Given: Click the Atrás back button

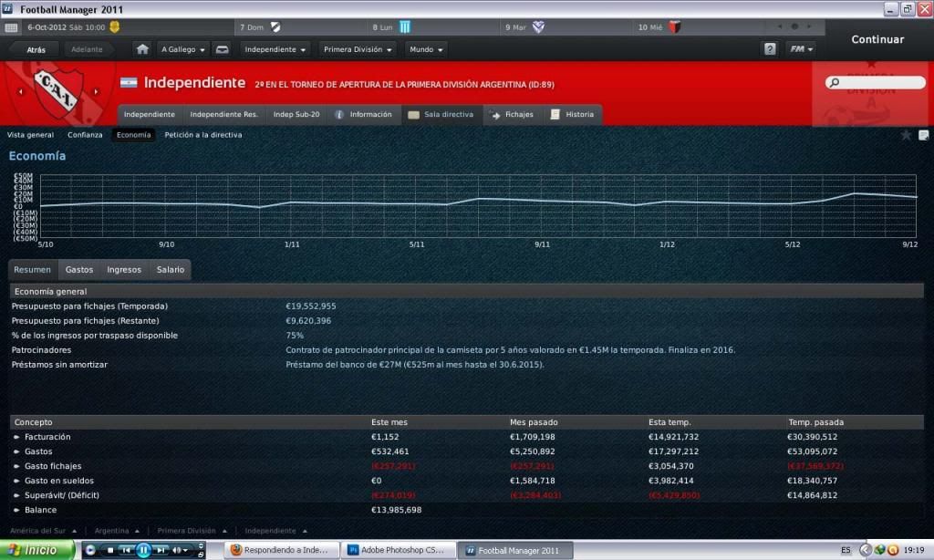Looking at the screenshot, I should click(x=36, y=50).
